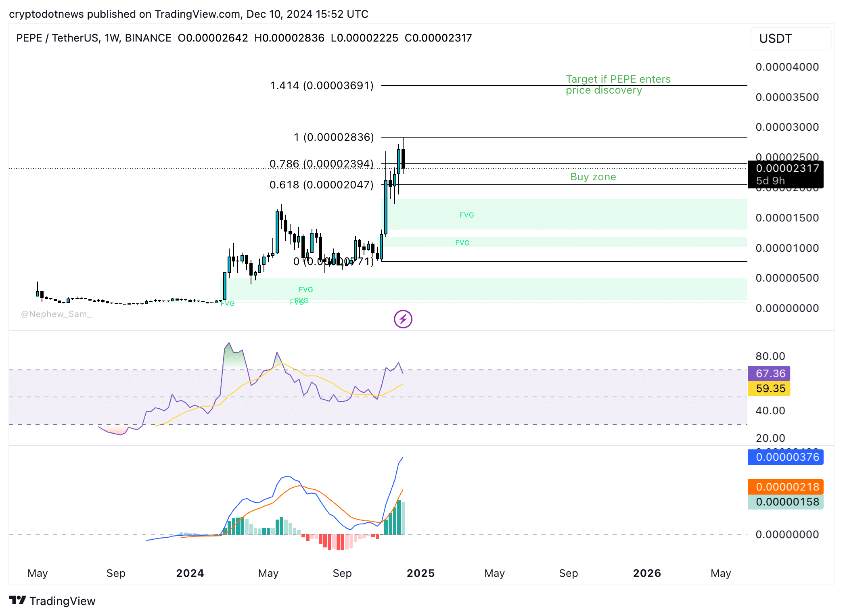This screenshot has height=616, width=843.
Task: Click the purple lightning bolt event icon
Action: click(x=403, y=319)
